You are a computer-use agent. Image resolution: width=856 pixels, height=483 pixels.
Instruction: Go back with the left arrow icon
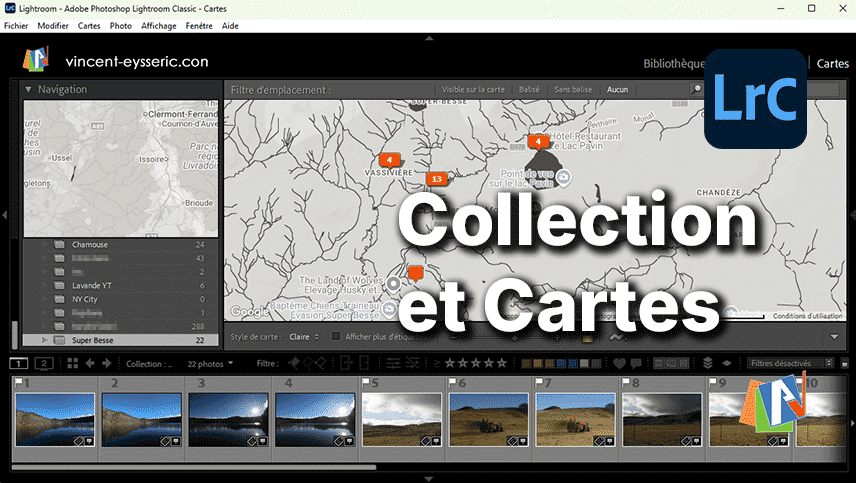click(x=90, y=363)
